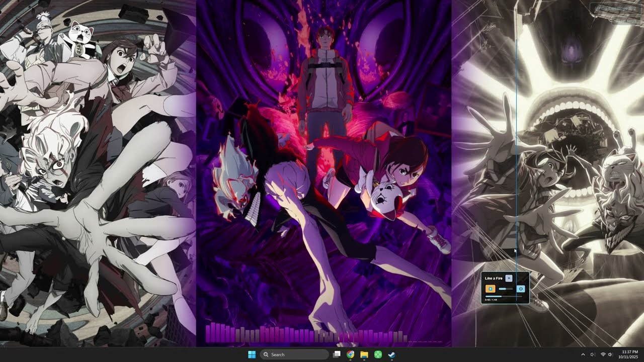Click the 0:40 / 1:44 playback time text

491,300
